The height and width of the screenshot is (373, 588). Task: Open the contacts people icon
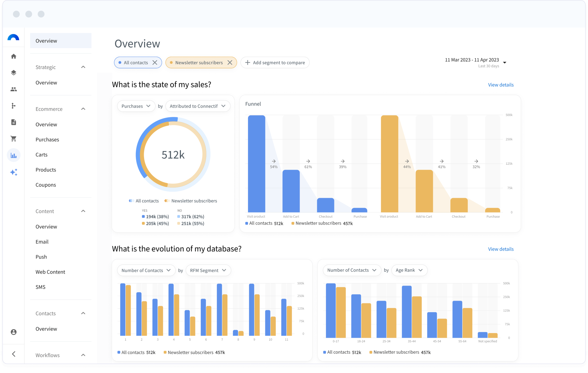coord(13,89)
